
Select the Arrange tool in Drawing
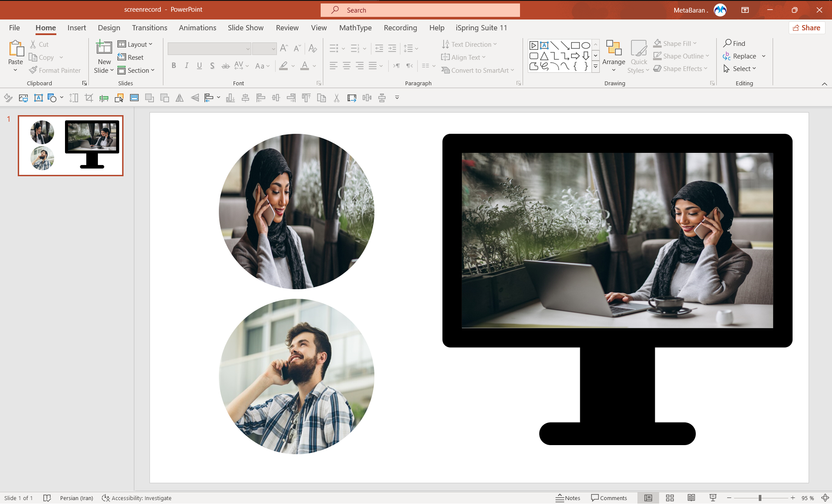[613, 56]
